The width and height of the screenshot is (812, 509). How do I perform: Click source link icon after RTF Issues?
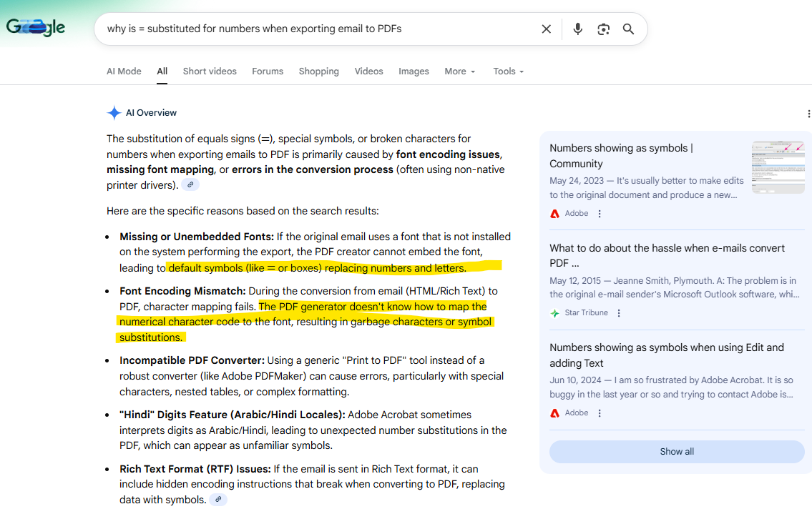218,500
